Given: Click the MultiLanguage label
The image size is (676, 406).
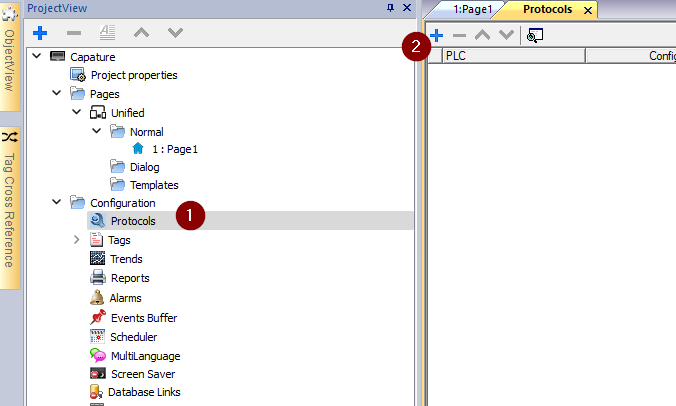Looking at the screenshot, I should click(146, 356).
